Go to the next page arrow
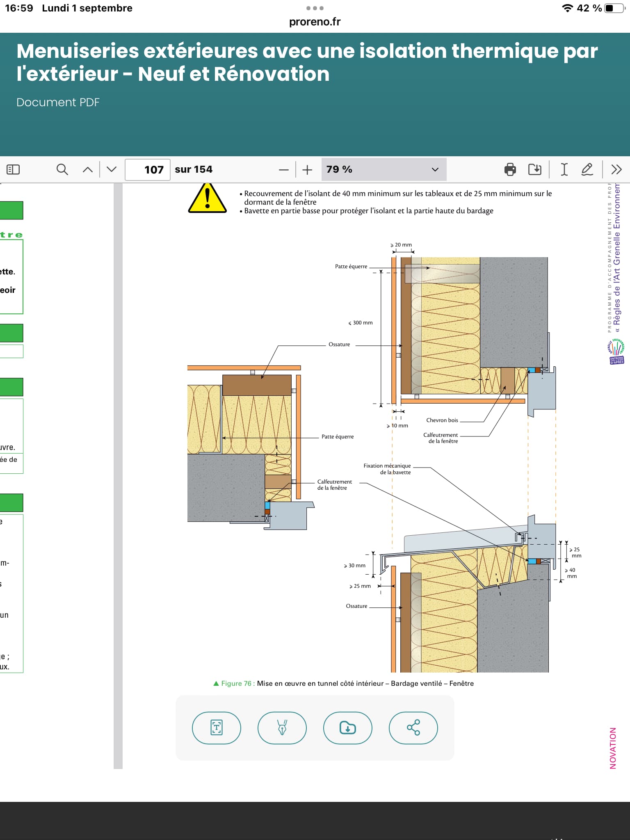 [x=112, y=169]
